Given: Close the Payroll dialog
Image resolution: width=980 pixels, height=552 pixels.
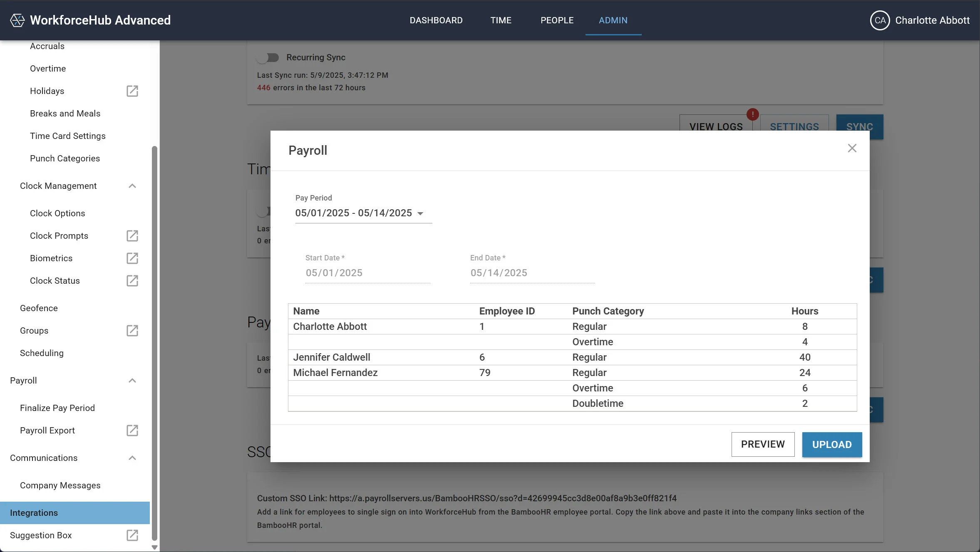Looking at the screenshot, I should coord(852,149).
